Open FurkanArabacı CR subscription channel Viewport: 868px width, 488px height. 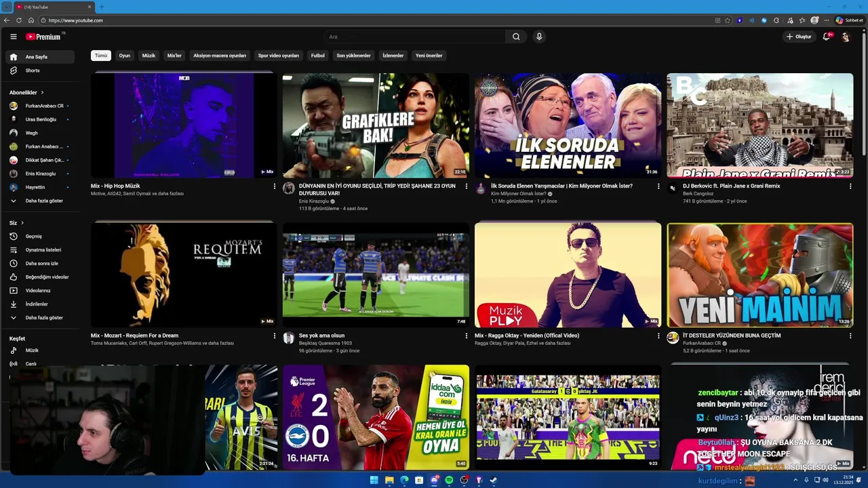pyautogui.click(x=40, y=106)
